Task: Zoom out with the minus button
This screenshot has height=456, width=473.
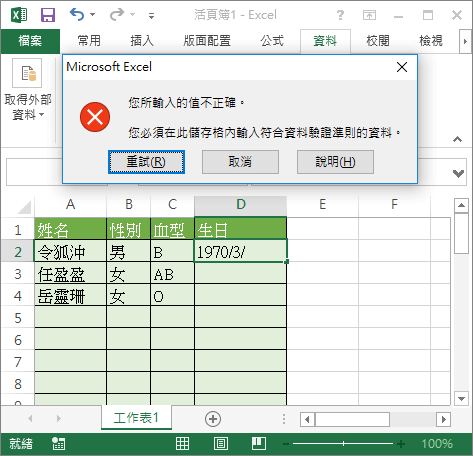Action: [x=286, y=444]
